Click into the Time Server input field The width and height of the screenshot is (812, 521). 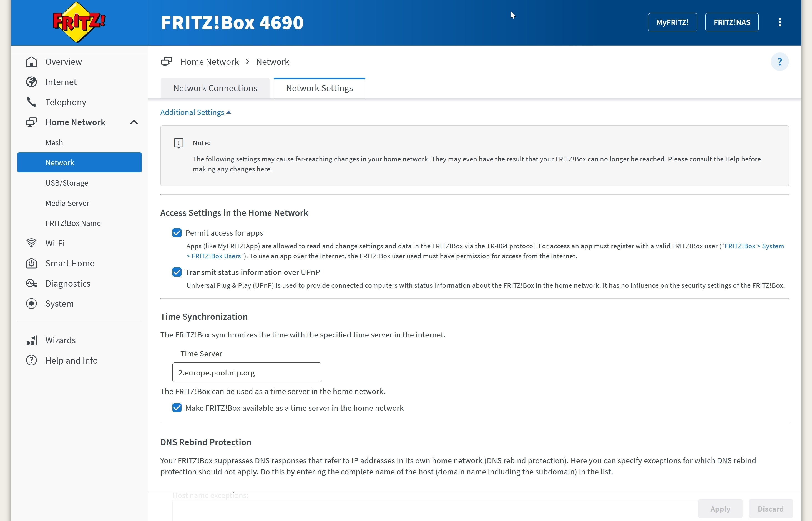pyautogui.click(x=247, y=372)
